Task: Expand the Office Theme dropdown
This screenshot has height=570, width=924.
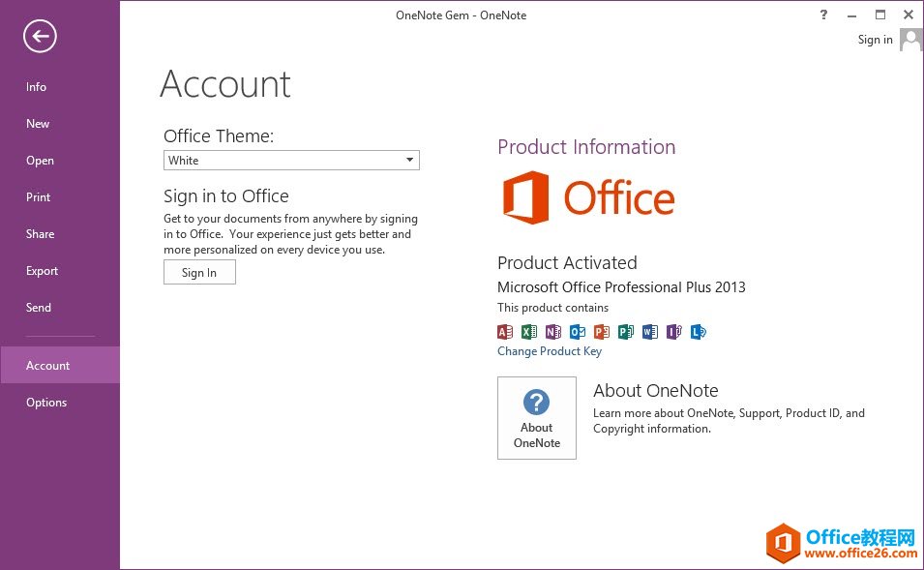Action: (x=409, y=160)
